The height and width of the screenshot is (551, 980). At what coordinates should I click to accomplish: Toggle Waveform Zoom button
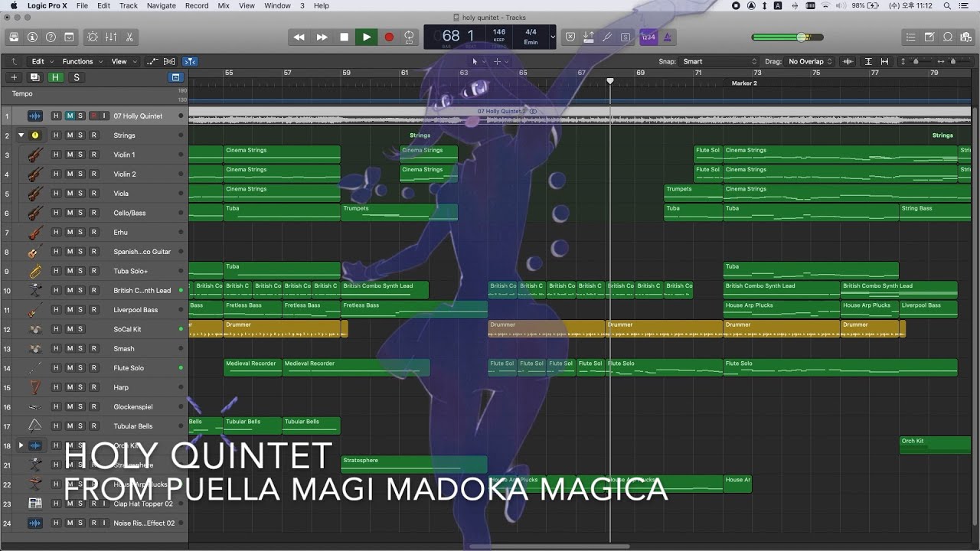click(x=848, y=61)
